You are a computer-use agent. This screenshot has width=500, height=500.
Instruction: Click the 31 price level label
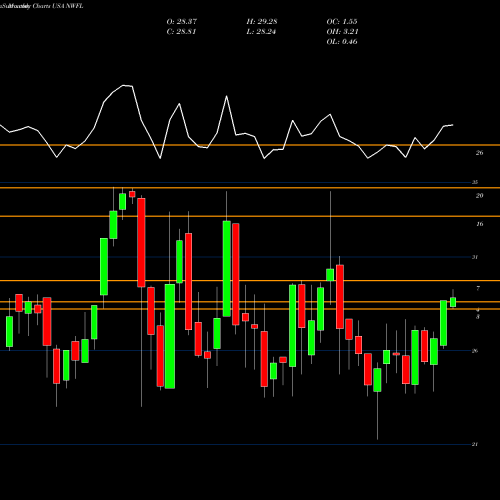click(x=475, y=257)
